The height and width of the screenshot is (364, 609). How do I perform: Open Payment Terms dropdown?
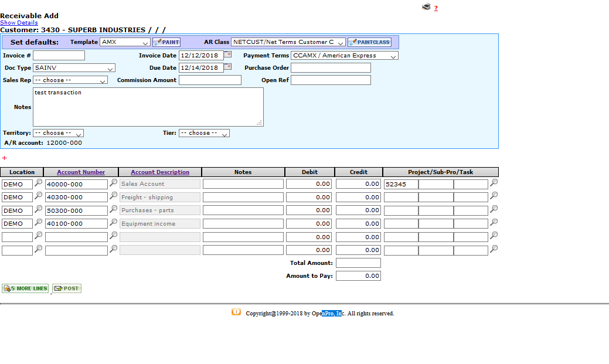tap(345, 56)
